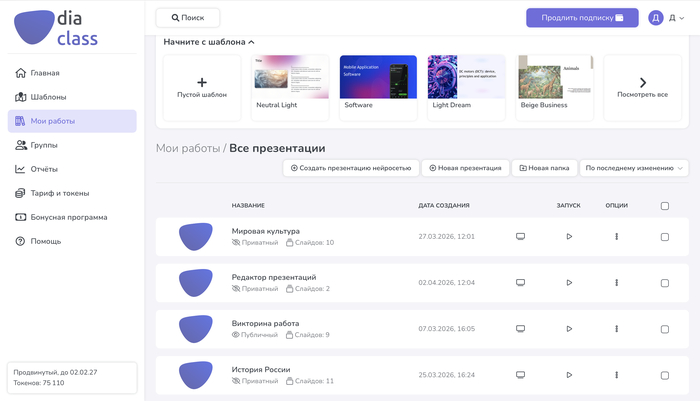Click Новая презентация button
Viewport: 700px width, 401px height.
tap(465, 168)
